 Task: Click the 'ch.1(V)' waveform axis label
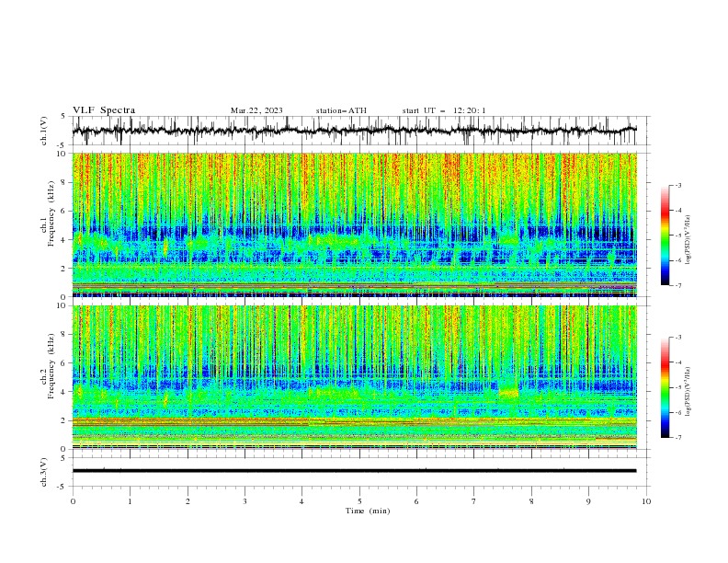click(44, 131)
